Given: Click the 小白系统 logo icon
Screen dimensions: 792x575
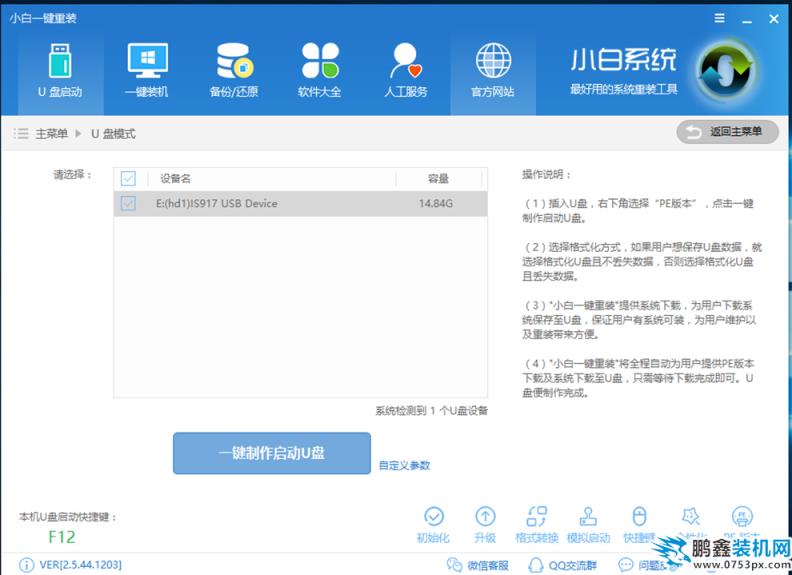Looking at the screenshot, I should (x=726, y=71).
